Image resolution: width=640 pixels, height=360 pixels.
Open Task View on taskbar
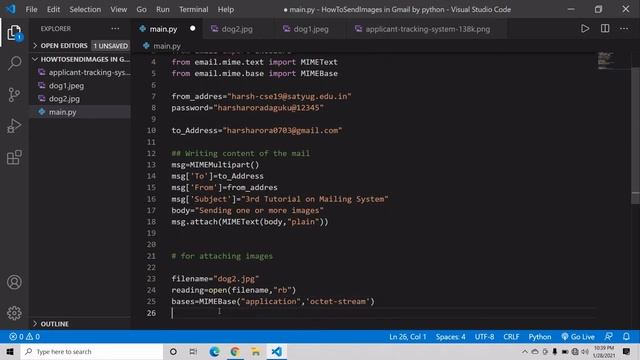click(193, 351)
